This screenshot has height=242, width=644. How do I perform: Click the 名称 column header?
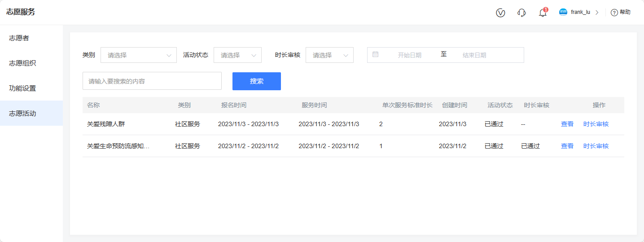click(93, 105)
